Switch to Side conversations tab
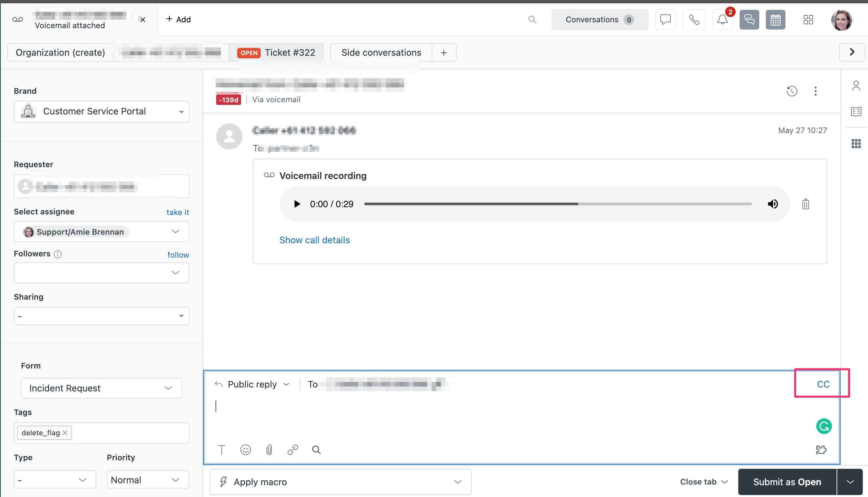Viewport: 868px width, 497px height. pos(381,52)
